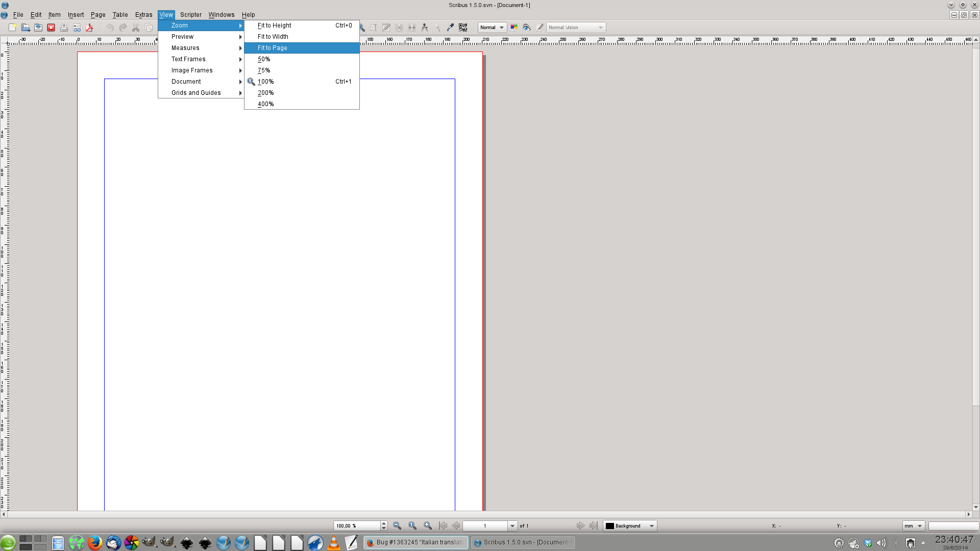Set zoom to 200%

coord(302,93)
